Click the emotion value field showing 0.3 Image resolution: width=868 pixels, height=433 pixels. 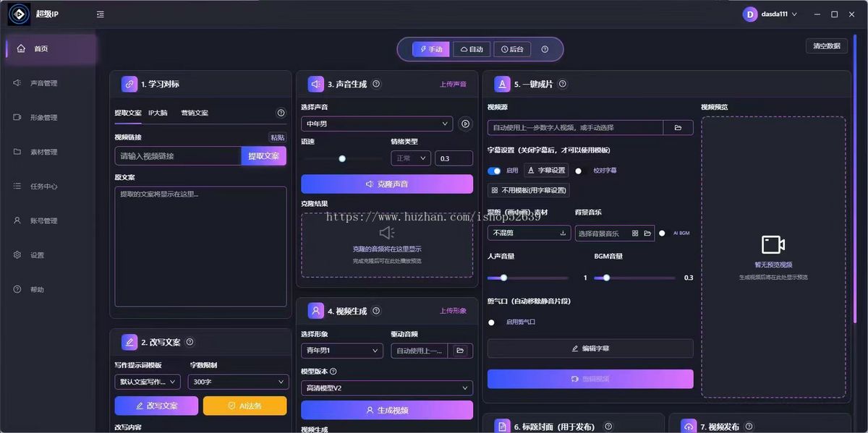click(x=454, y=158)
